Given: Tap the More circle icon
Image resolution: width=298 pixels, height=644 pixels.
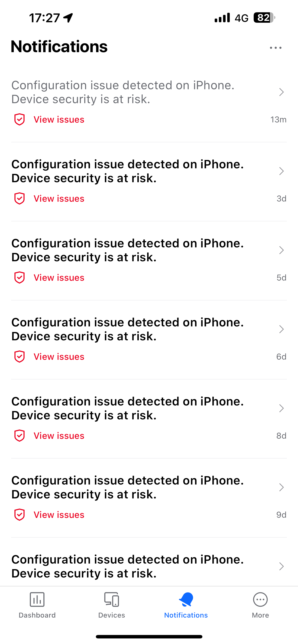Looking at the screenshot, I should (260, 599).
